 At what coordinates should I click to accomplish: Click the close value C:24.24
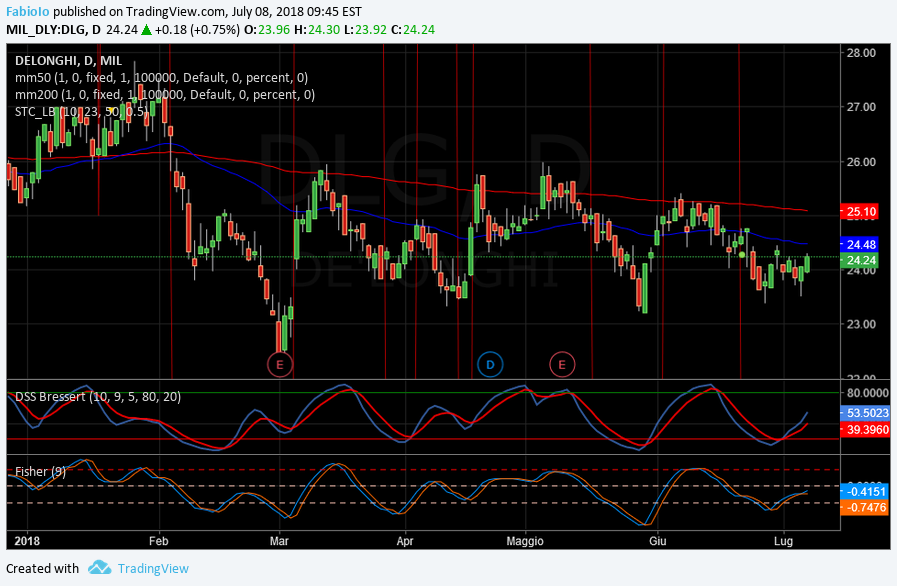pos(413,29)
